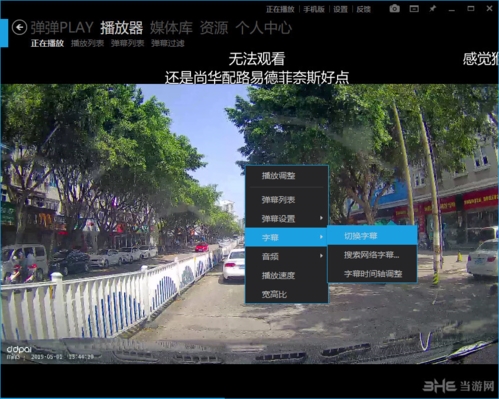Image resolution: width=499 pixels, height=399 pixels.
Task: Choose 播放速度 in context menu
Action: pos(287,275)
